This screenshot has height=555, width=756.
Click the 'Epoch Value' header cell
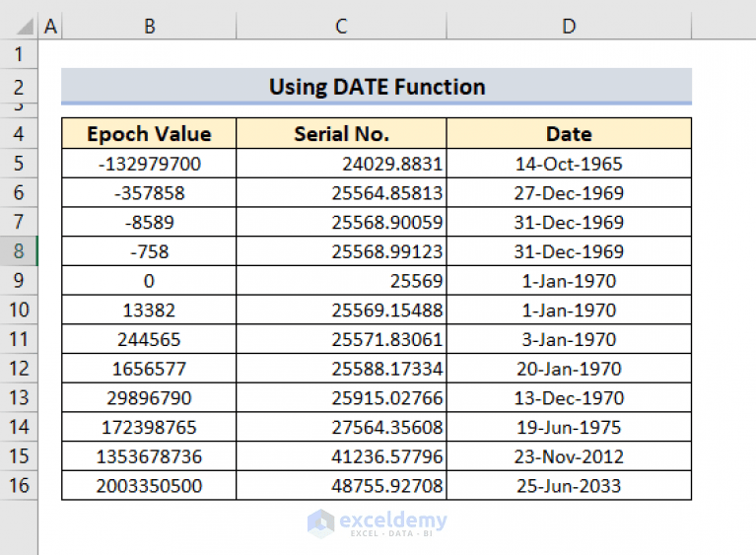[x=149, y=133]
